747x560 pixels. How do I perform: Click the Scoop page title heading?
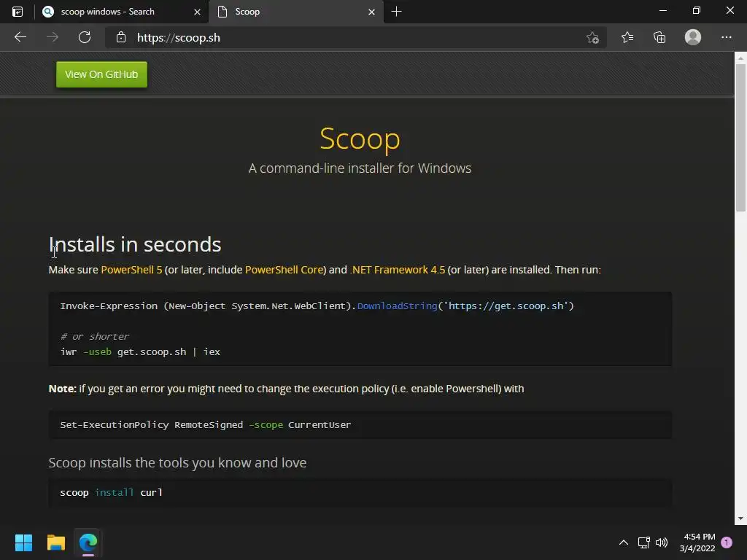(360, 139)
